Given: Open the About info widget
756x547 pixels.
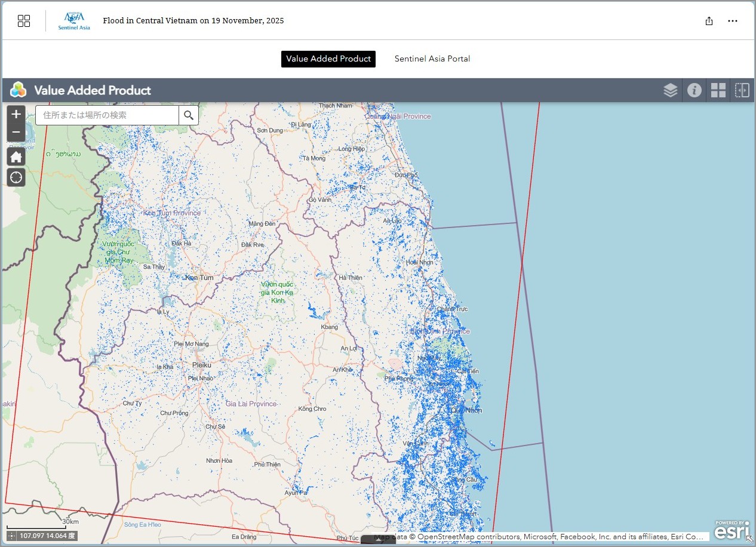Looking at the screenshot, I should [694, 90].
